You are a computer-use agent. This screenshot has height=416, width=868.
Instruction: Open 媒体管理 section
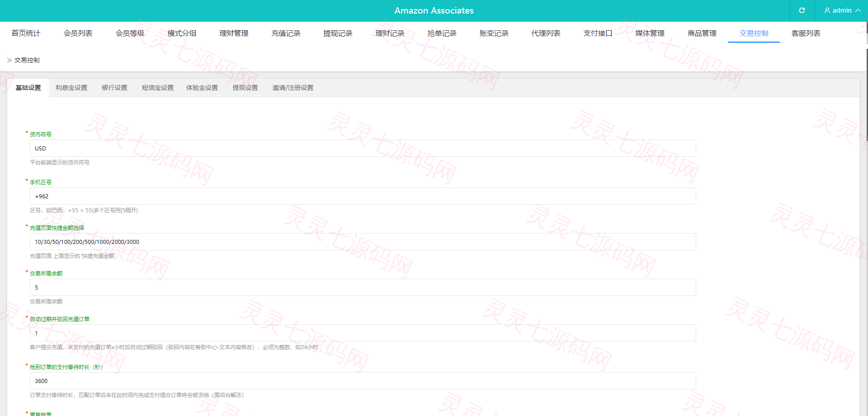click(x=650, y=33)
